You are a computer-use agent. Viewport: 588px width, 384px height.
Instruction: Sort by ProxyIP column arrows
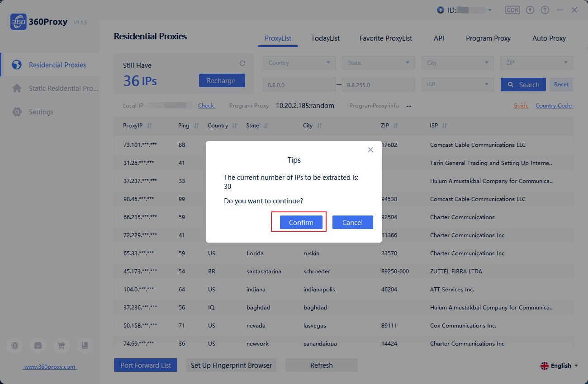(150, 126)
